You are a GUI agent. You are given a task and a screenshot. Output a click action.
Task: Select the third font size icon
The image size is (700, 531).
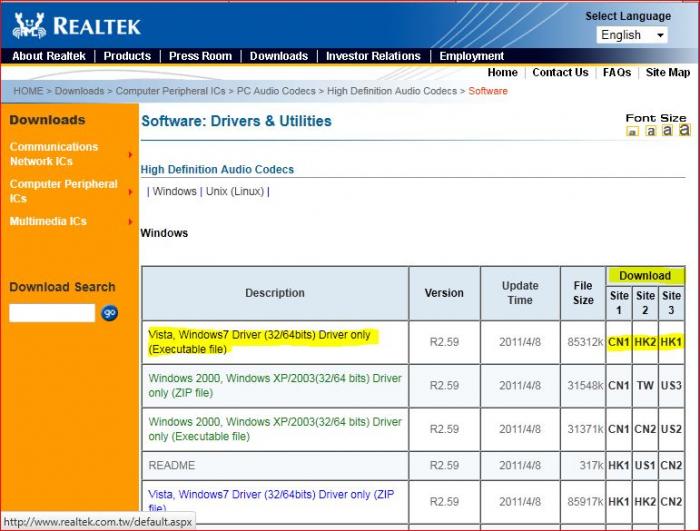point(667,130)
